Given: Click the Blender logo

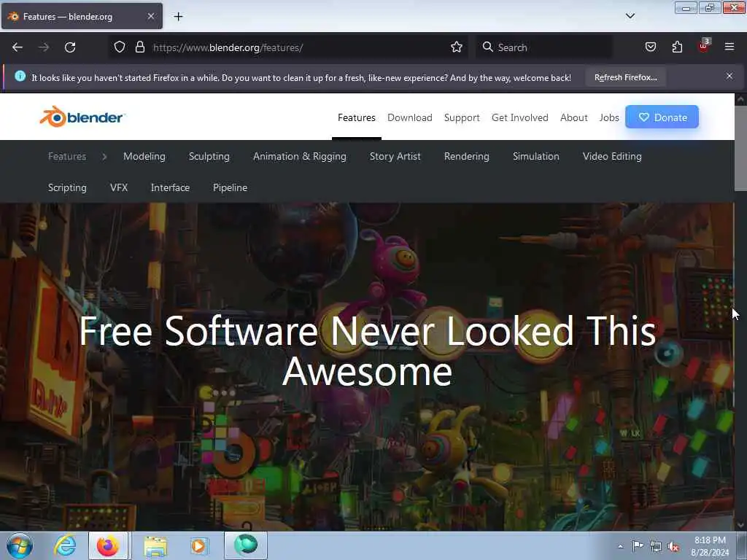Looking at the screenshot, I should tap(82, 117).
